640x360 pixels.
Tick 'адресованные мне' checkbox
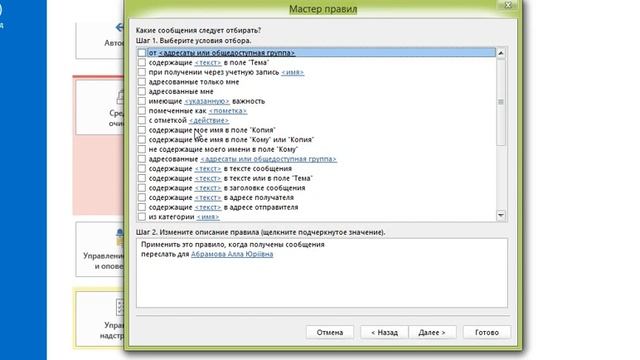[142, 91]
